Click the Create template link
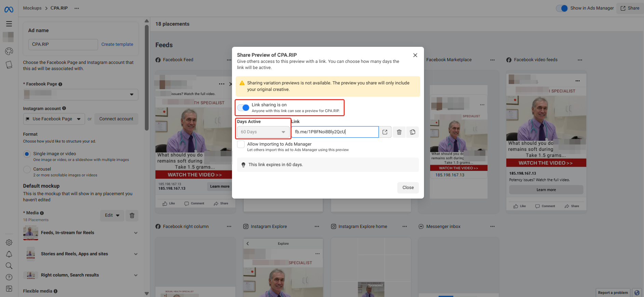This screenshot has width=644, height=297. tap(117, 44)
